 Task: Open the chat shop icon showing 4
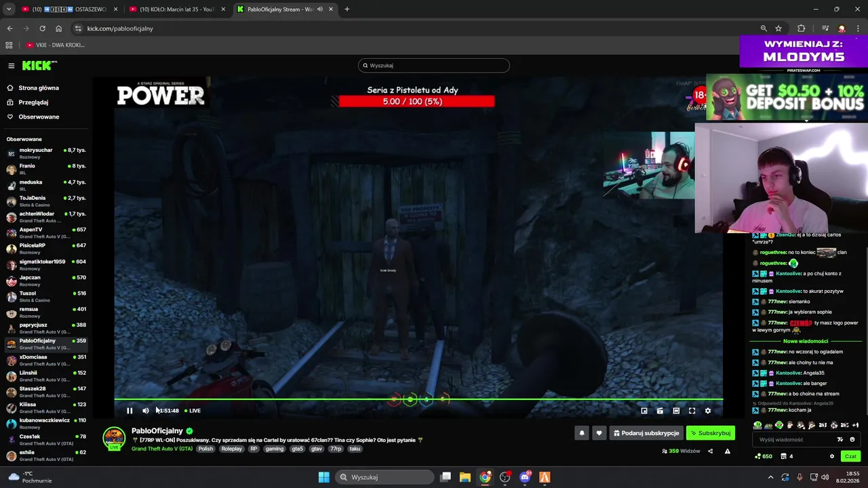tap(787, 457)
